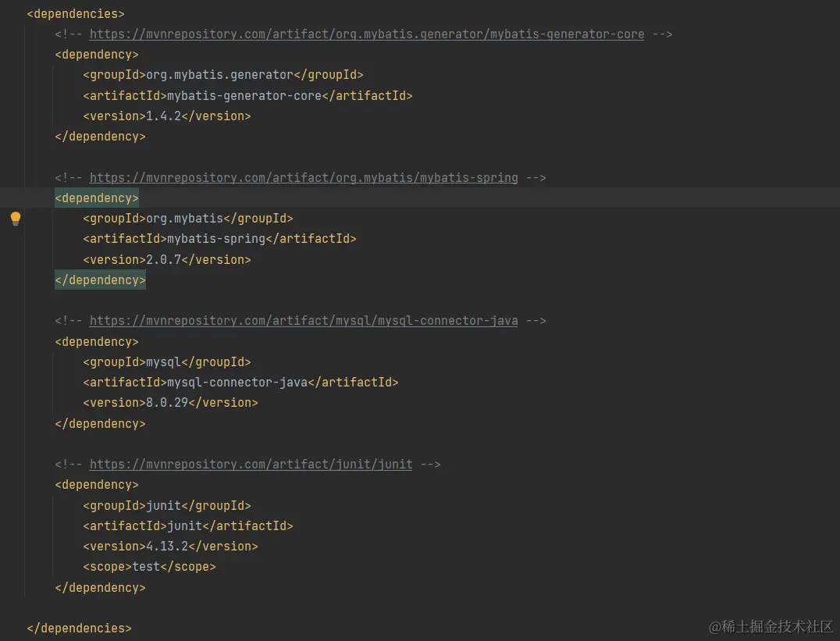
Task: Click the highlighted opening dependency tag
Action: click(x=97, y=198)
